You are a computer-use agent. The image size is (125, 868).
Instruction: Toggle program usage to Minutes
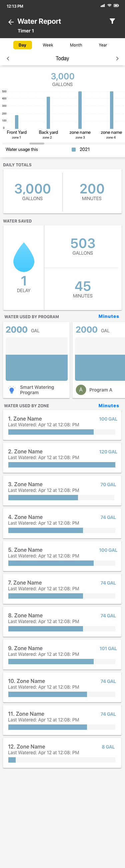pyautogui.click(x=109, y=317)
